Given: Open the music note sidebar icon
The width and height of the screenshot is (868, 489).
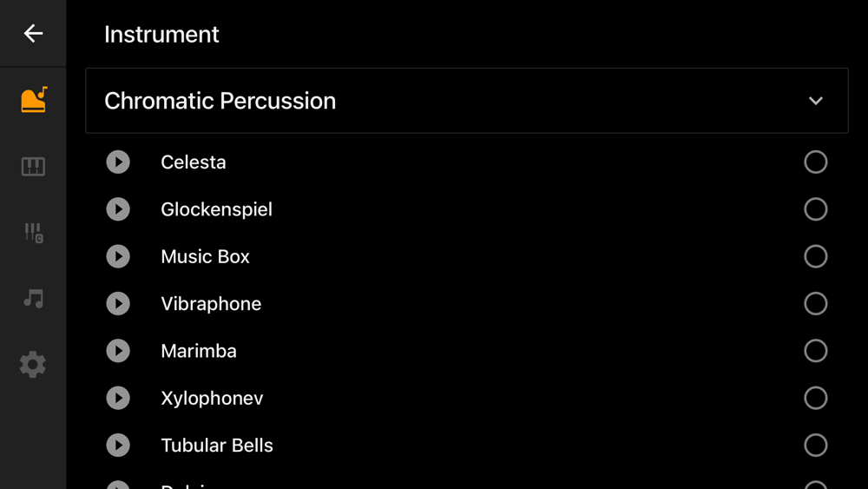Looking at the screenshot, I should [33, 299].
